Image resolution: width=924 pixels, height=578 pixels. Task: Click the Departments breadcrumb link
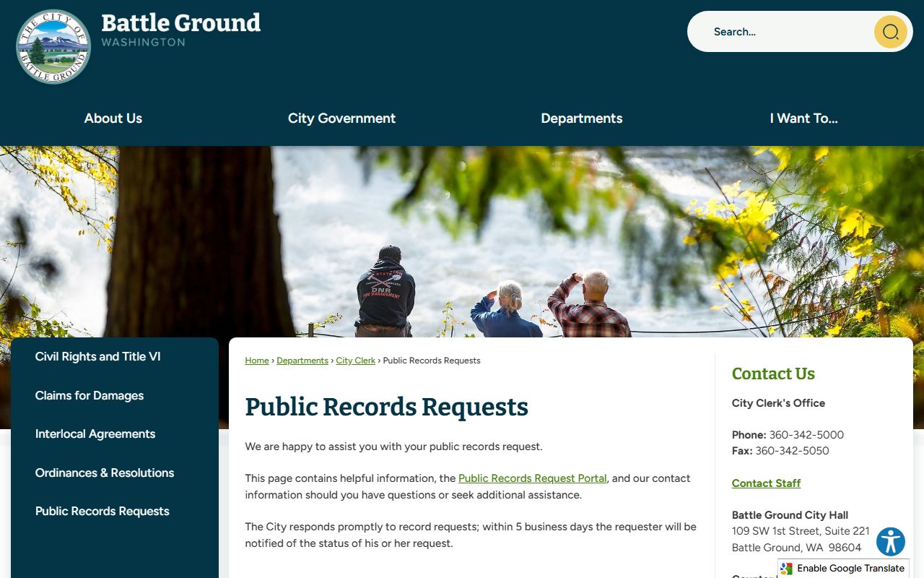click(302, 361)
